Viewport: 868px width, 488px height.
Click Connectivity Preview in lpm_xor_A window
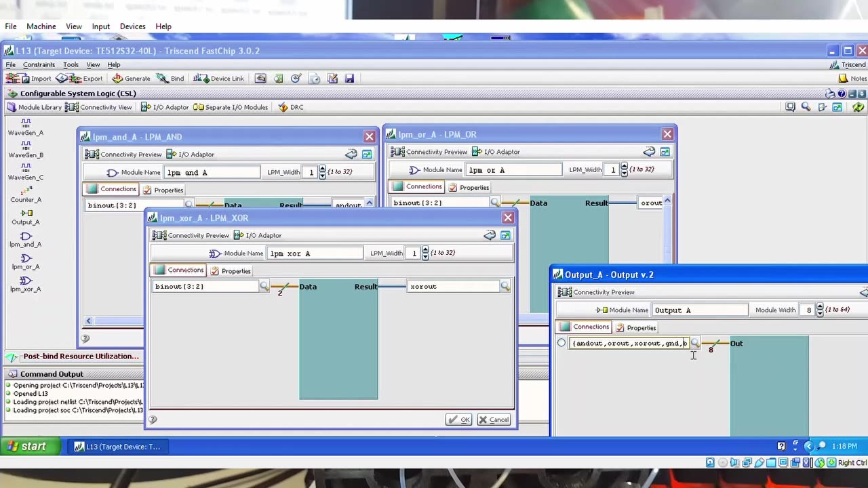pyautogui.click(x=191, y=235)
